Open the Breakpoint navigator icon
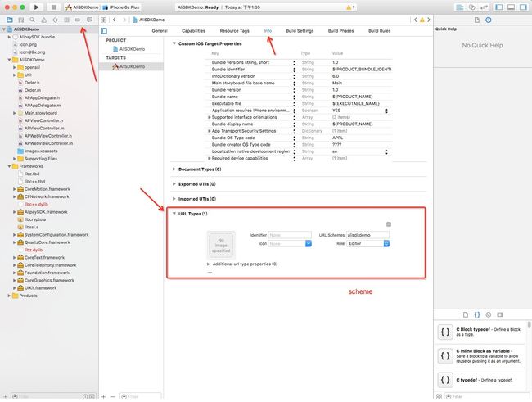The image size is (532, 402). point(78,20)
